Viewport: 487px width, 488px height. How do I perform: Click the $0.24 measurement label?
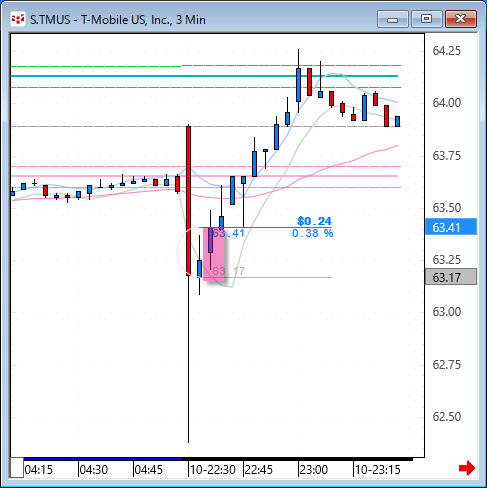314,221
